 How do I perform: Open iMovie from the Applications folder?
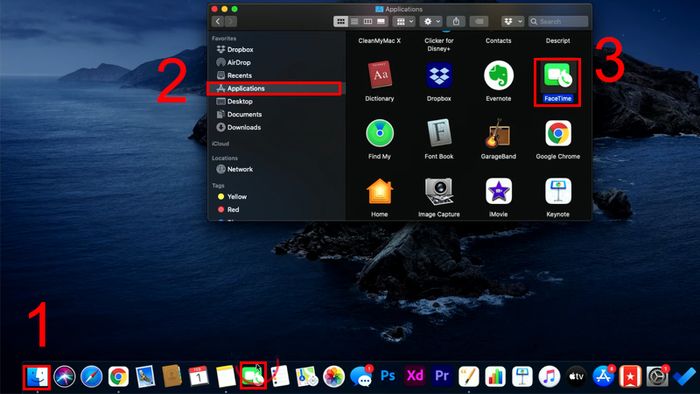(498, 191)
